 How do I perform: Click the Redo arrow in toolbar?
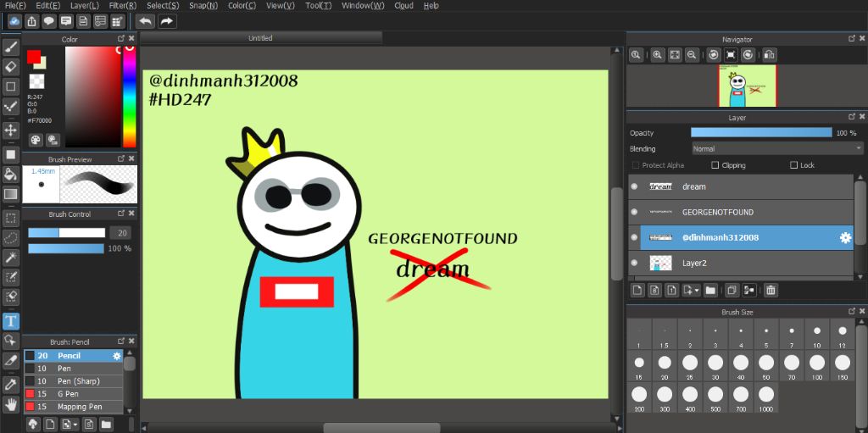(167, 21)
